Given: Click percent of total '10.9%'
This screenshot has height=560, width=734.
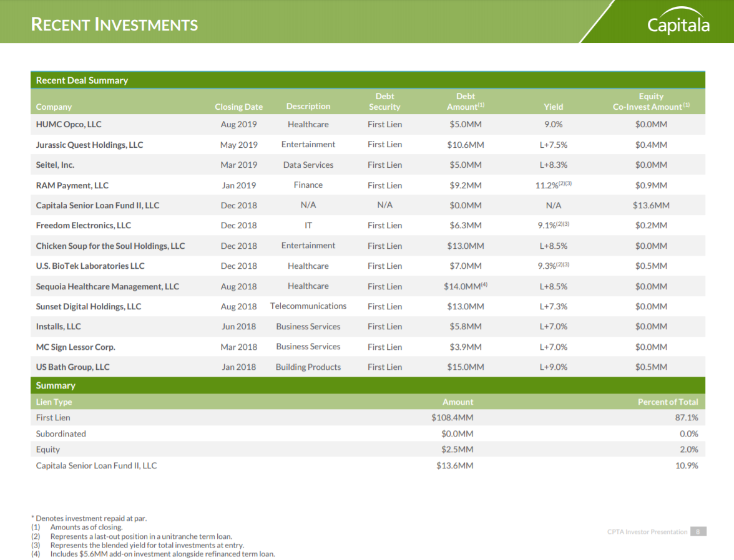Looking at the screenshot, I should coord(687,465).
